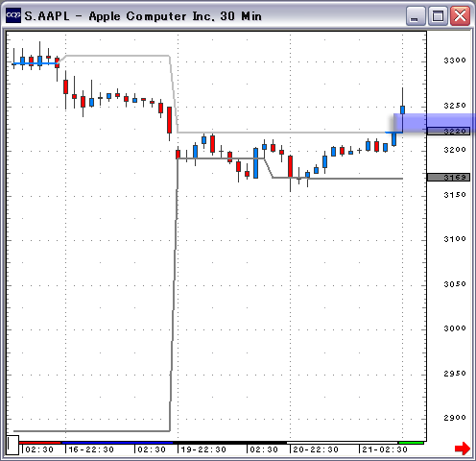Screen dimensions: 476x461
Task: Click the purple highlighted price band at right
Action: click(x=435, y=123)
